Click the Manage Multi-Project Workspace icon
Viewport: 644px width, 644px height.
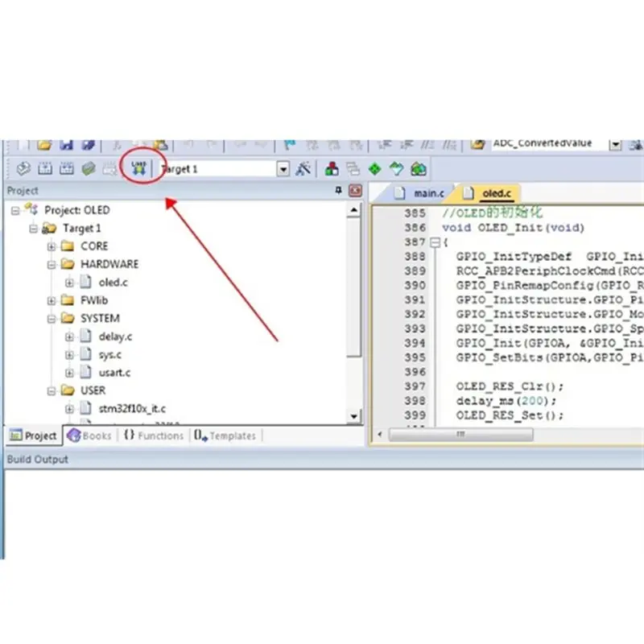(x=353, y=169)
